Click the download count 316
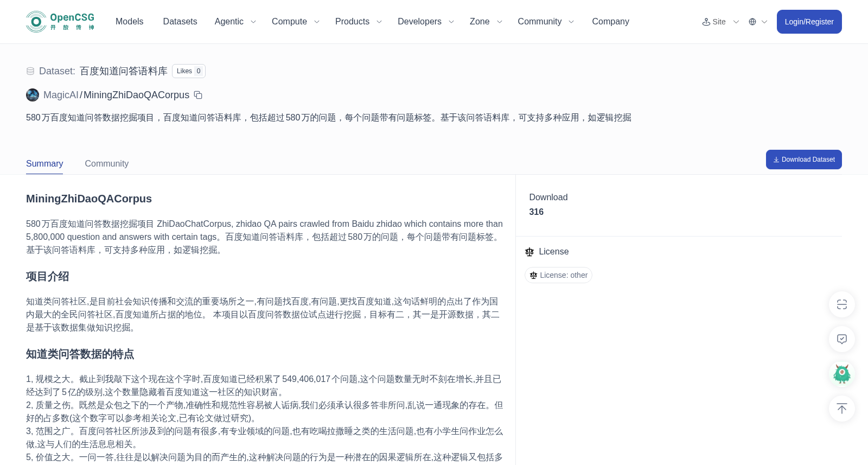The width and height of the screenshot is (868, 465). click(x=537, y=212)
